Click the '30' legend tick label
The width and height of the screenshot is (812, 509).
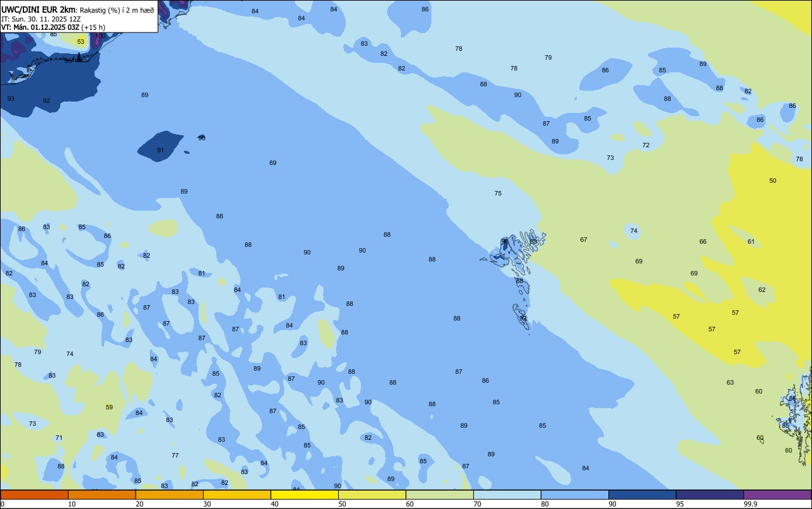click(207, 504)
